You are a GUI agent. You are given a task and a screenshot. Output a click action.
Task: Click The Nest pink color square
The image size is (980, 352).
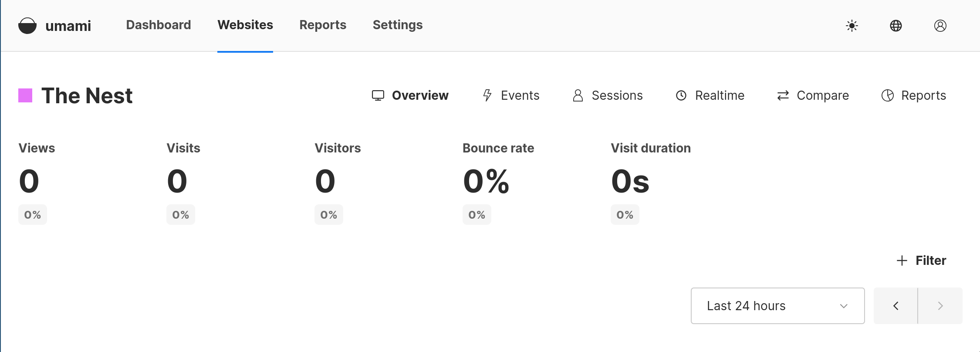point(25,95)
